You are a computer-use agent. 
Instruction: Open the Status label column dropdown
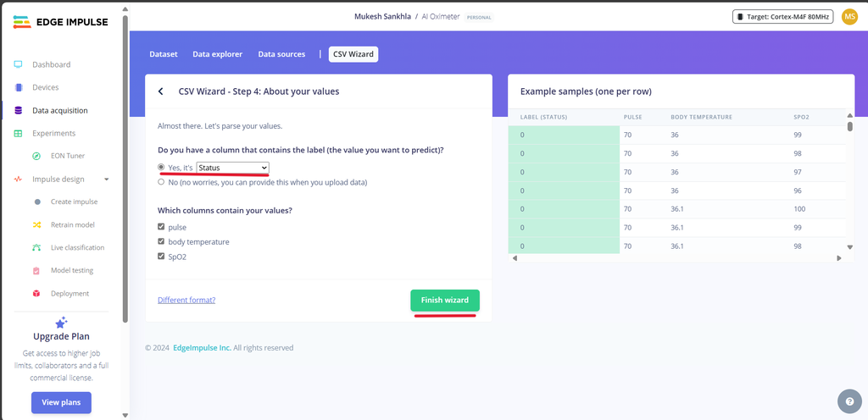[x=232, y=168]
